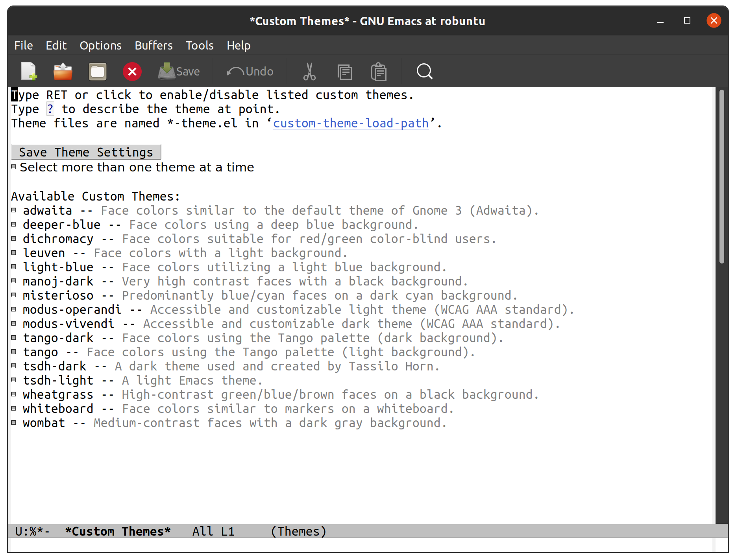Image resolution: width=736 pixels, height=560 pixels.
Task: Follow the custom-theme-load-path link
Action: click(351, 123)
